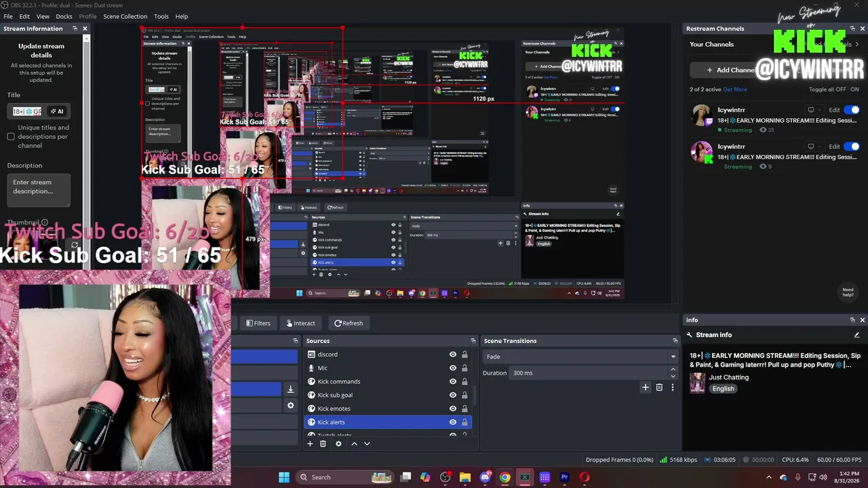Viewport: 868px width, 488px height.
Task: Float the Scene Transitions dock panel
Action: [x=675, y=341]
